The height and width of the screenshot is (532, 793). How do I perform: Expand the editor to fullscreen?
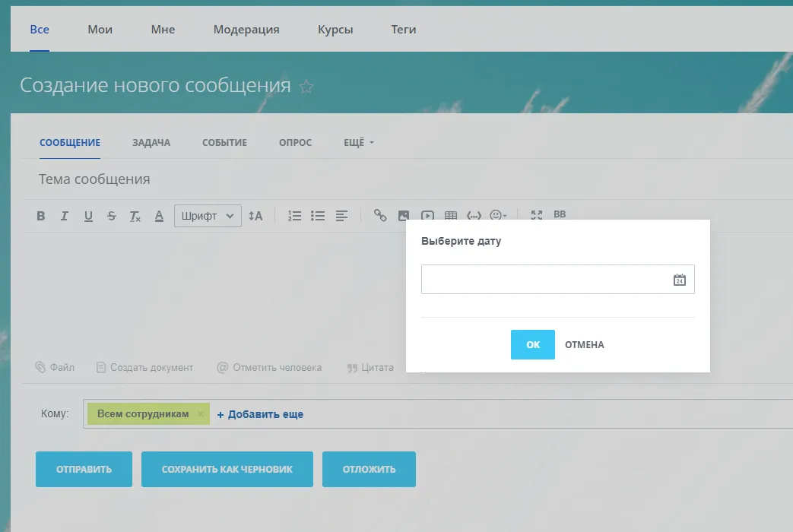click(537, 215)
